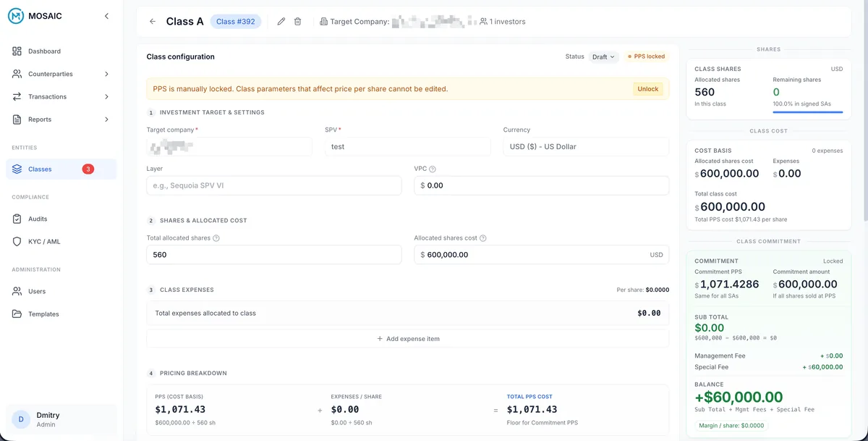868x441 pixels.
Task: Click the Audits clipboard icon
Action: click(x=17, y=219)
